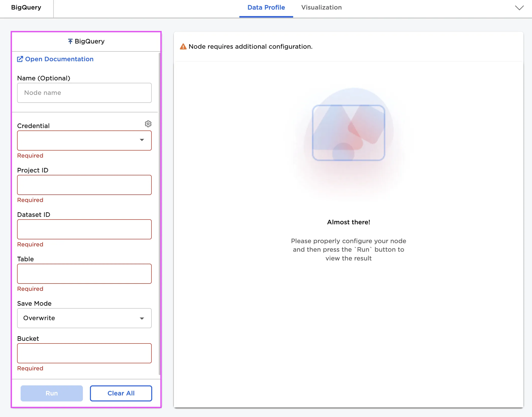
Task: Click the Table input field
Action: [x=84, y=274]
